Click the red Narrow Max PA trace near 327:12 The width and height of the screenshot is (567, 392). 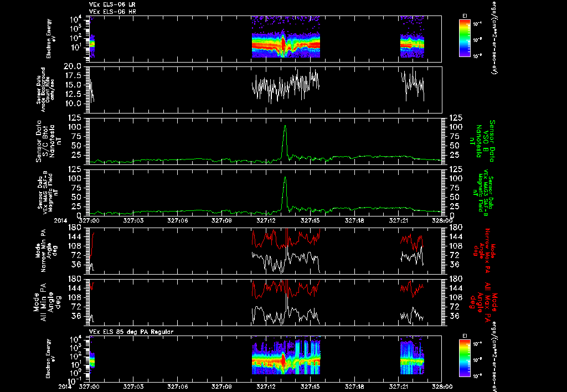267,238
